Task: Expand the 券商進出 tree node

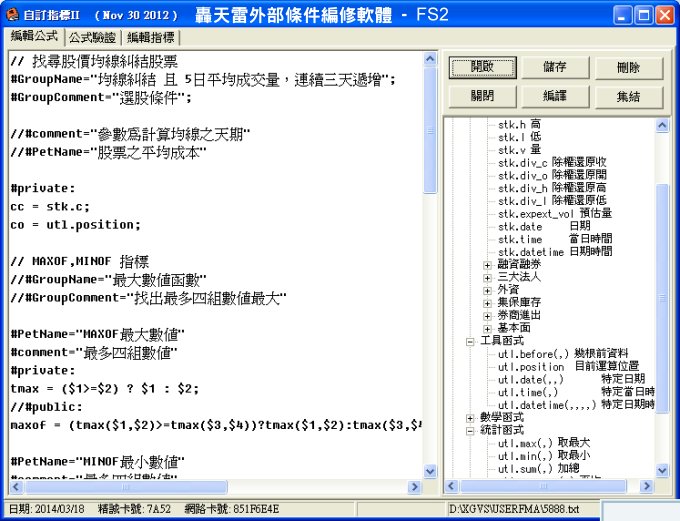Action: coord(487,316)
